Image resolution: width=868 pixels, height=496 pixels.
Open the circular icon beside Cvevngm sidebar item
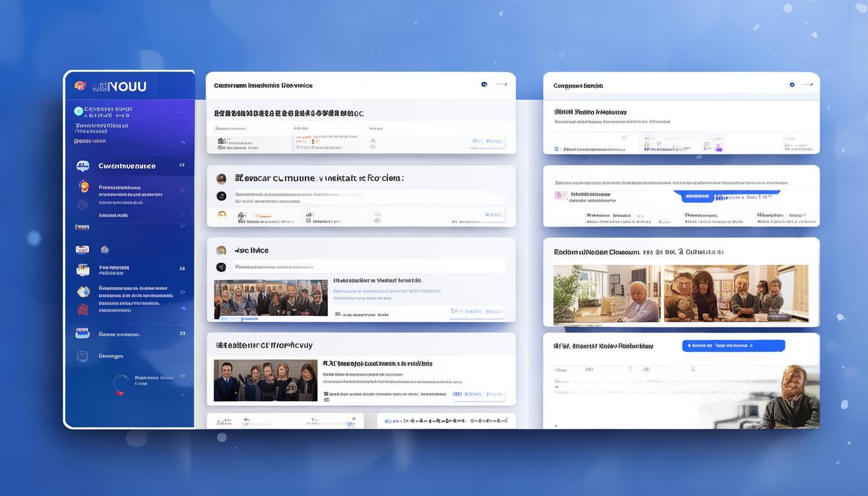[x=82, y=356]
